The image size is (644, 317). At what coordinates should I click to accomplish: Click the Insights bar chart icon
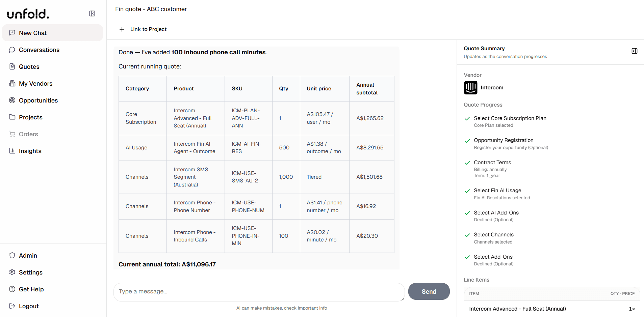point(12,151)
